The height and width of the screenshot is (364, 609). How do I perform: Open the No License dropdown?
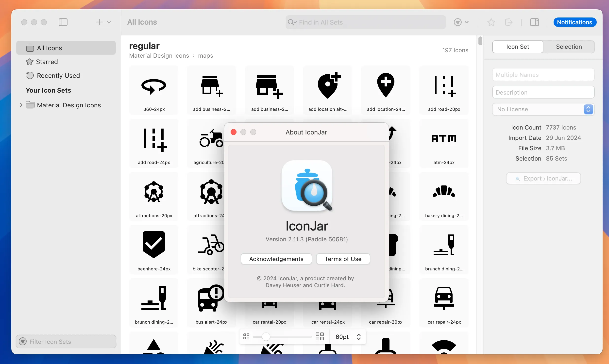point(543,109)
